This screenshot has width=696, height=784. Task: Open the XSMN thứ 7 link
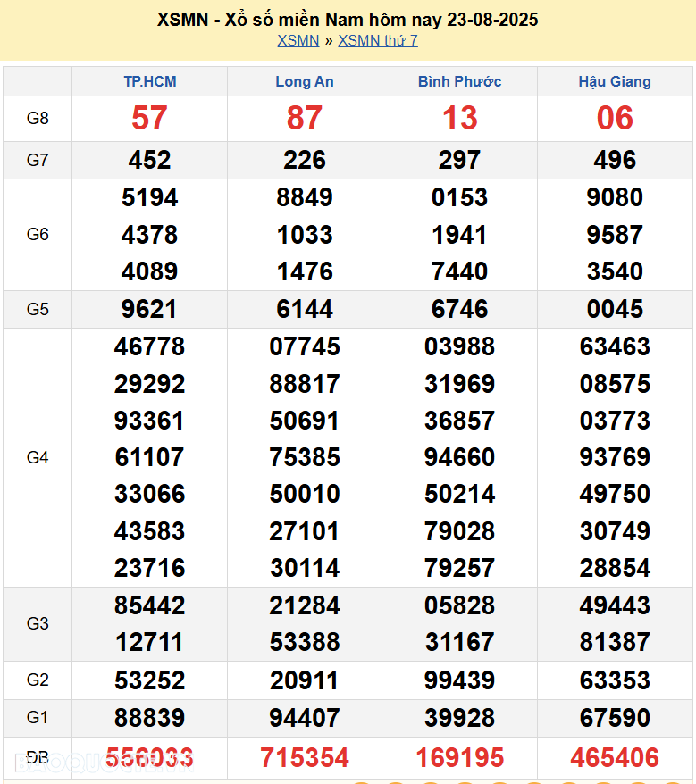click(378, 40)
